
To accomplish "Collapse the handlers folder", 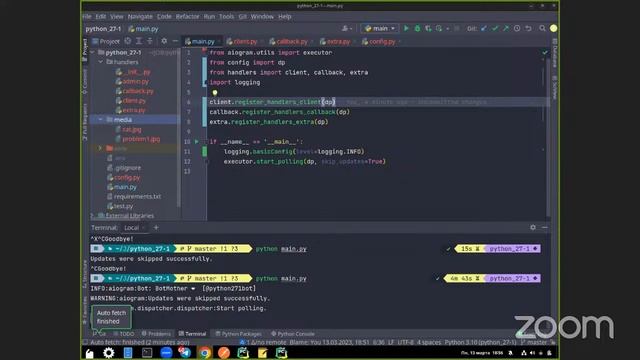I will tap(100, 62).
